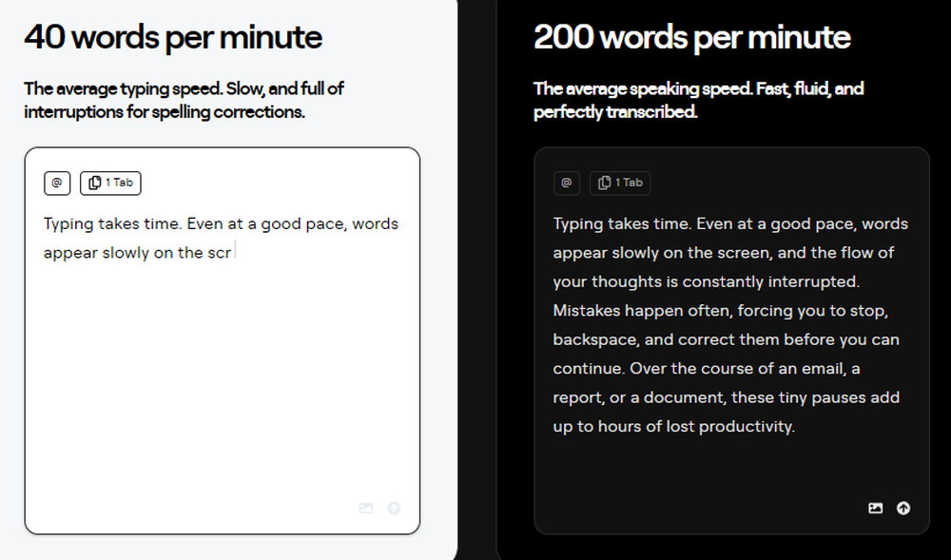Image resolution: width=951 pixels, height=560 pixels.
Task: Open the @ mention menu in the dark panel
Action: coord(567,183)
